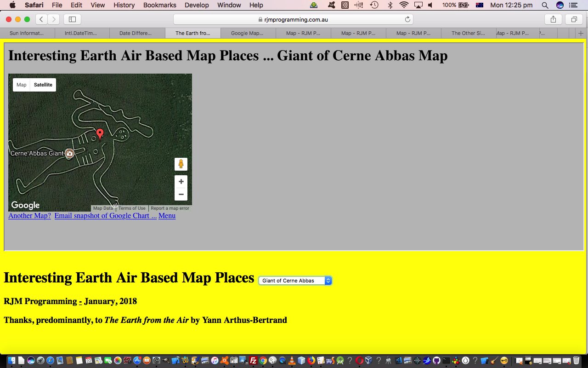Open iTunes from the Dock
Viewport: 588px width, 368px height.
coord(215,361)
